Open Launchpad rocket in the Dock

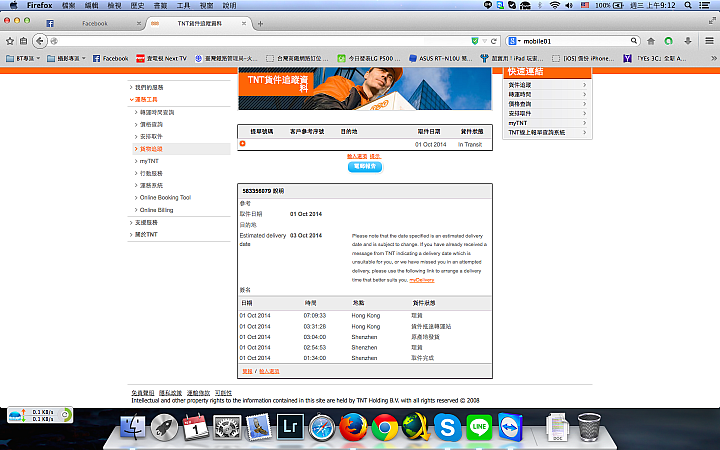(164, 427)
